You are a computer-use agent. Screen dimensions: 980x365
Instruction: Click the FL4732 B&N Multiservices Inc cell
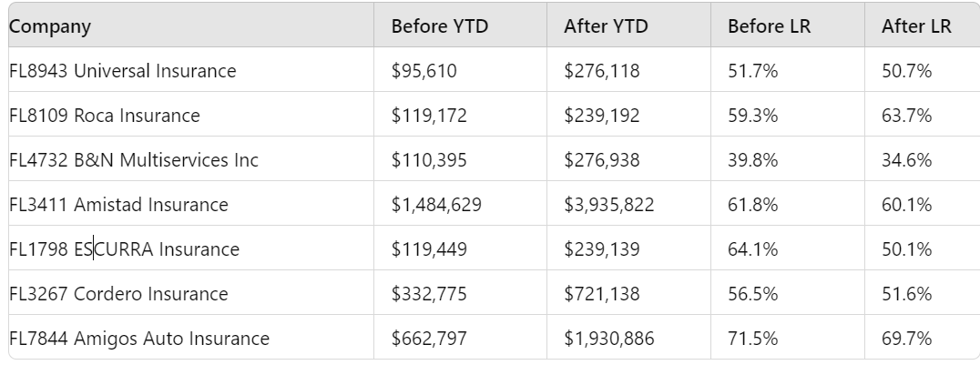[134, 160]
